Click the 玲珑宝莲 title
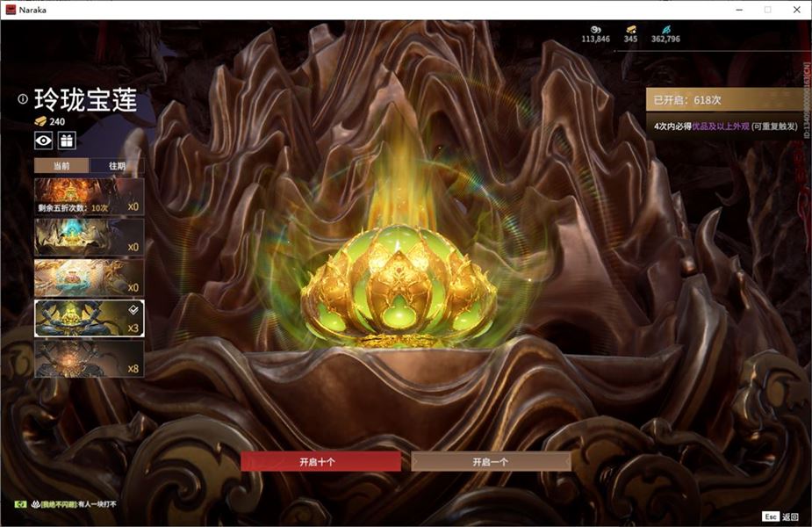The width and height of the screenshot is (812, 527). tap(86, 99)
